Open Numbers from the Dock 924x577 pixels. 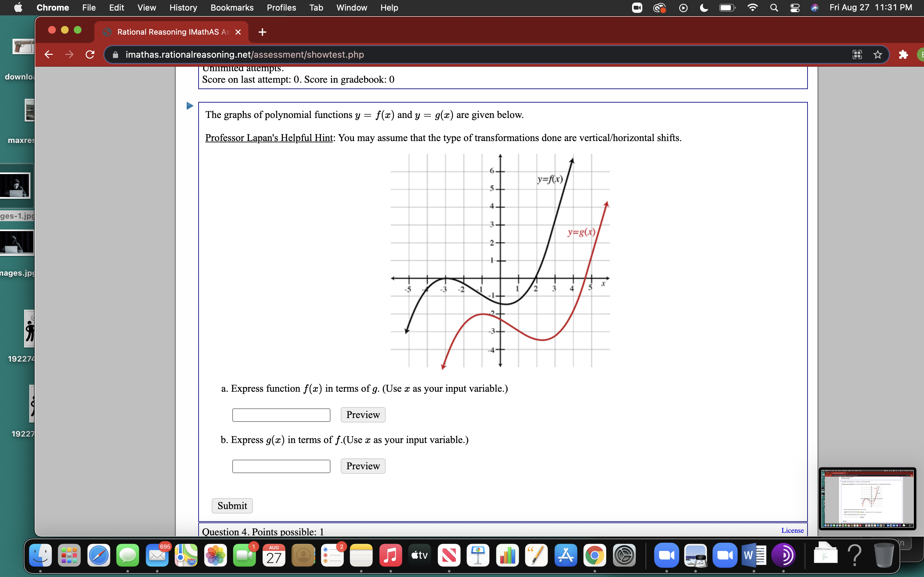point(508,556)
